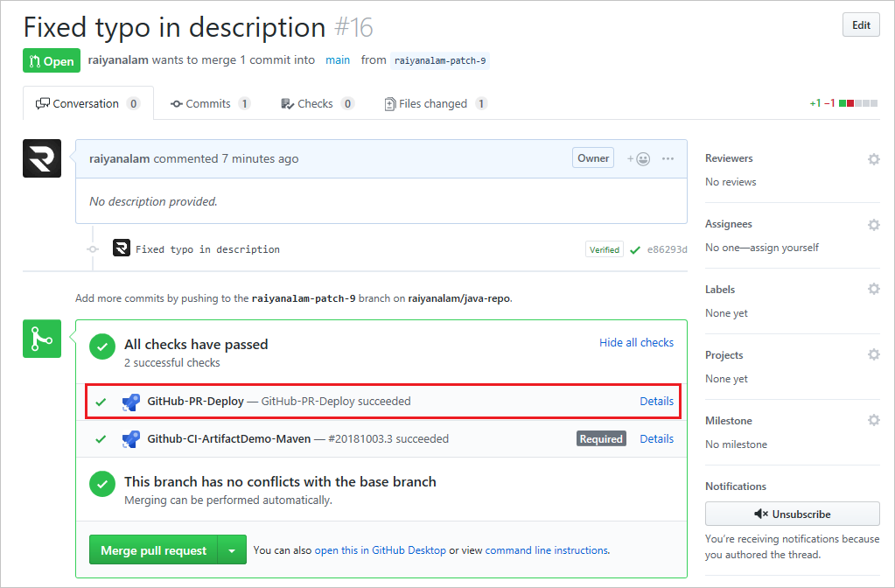Unsubscribe from thread notifications

tap(792, 514)
